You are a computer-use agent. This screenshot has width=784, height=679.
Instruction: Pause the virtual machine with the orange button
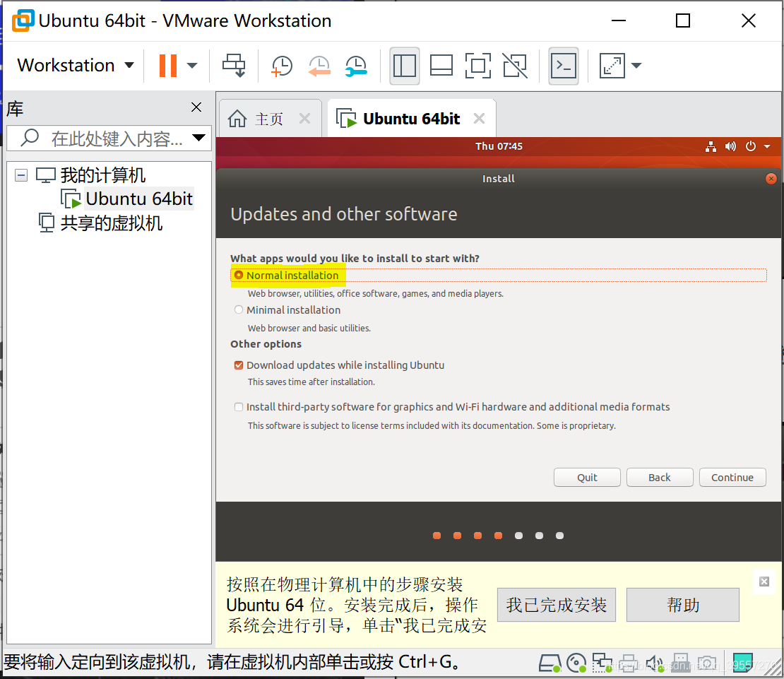pyautogui.click(x=168, y=66)
